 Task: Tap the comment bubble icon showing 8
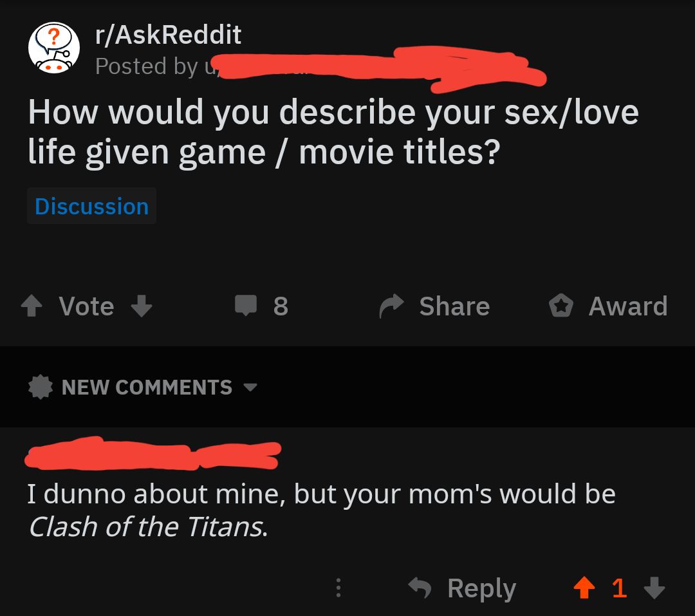pos(245,306)
